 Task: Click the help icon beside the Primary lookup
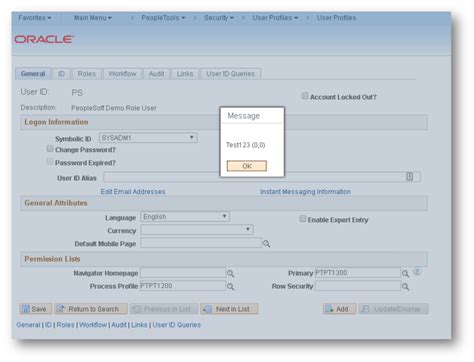coord(417,272)
